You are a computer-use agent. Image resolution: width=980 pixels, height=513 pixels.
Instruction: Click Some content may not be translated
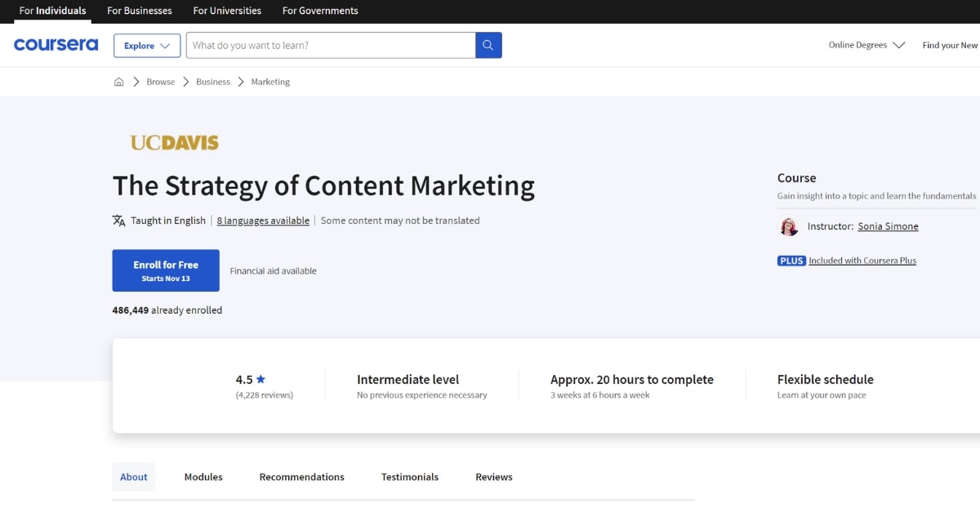[x=400, y=221]
